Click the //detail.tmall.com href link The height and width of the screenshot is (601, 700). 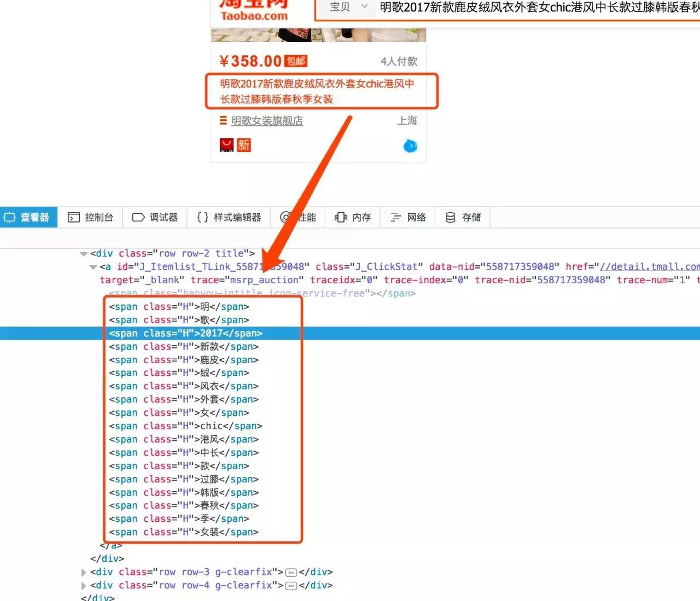pyautogui.click(x=650, y=267)
